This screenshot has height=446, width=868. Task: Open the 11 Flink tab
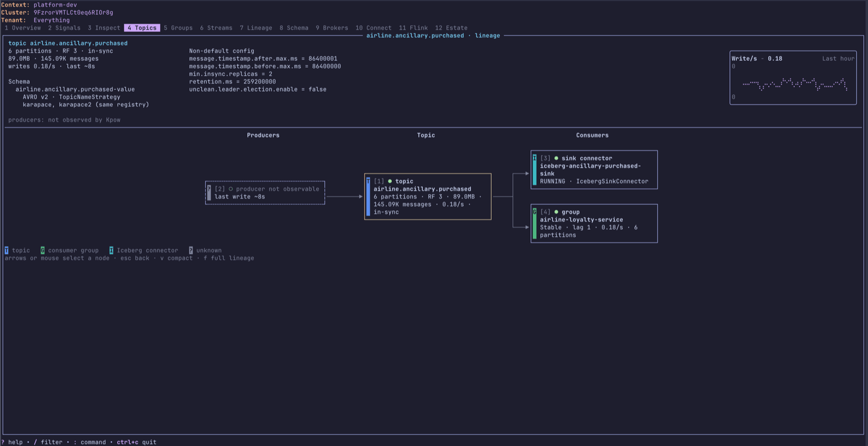click(413, 28)
